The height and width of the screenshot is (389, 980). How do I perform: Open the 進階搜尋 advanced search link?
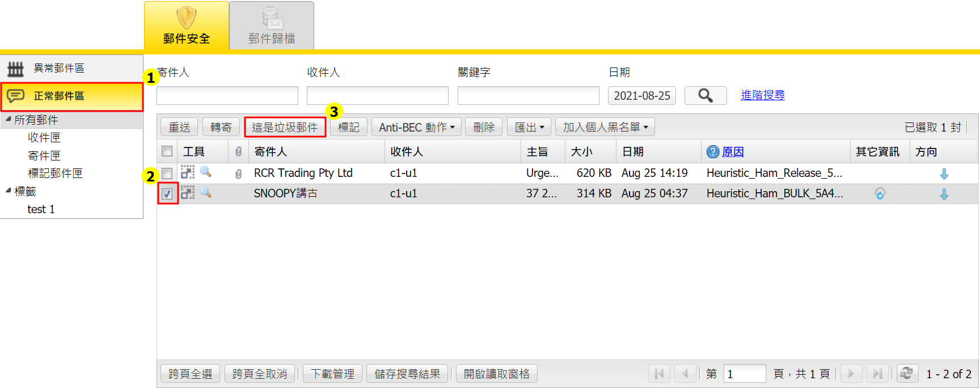(762, 95)
